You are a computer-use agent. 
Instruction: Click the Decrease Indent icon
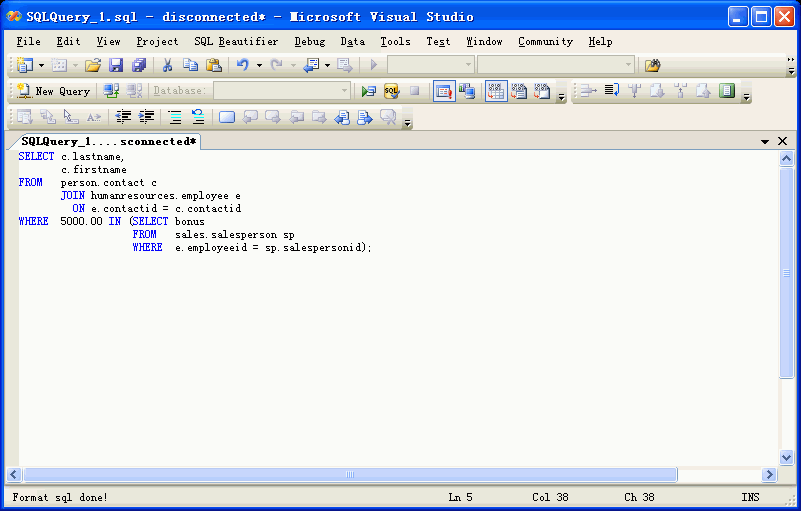123,117
